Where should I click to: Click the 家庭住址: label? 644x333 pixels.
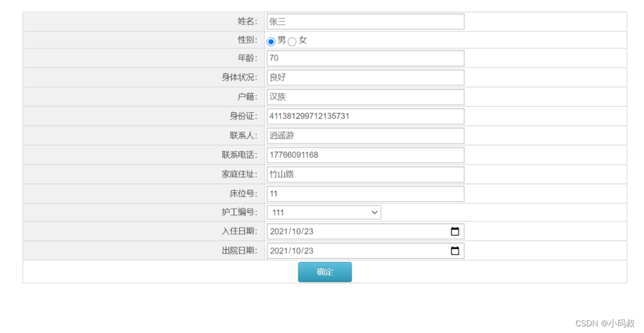(240, 174)
